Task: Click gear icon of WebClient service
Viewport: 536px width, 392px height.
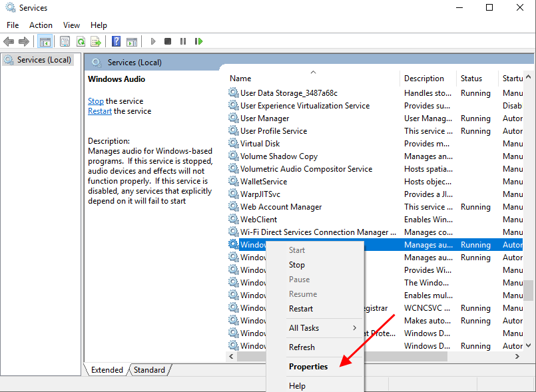Action: point(234,220)
